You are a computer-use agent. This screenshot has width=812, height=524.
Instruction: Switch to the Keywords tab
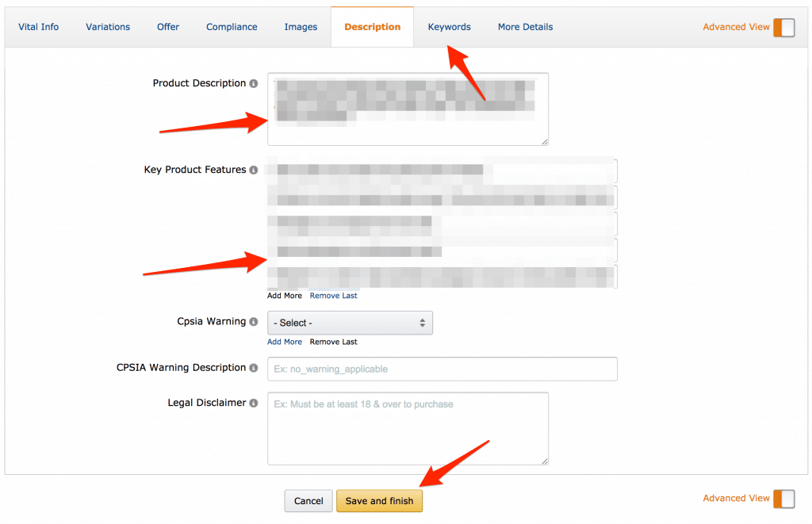(449, 27)
